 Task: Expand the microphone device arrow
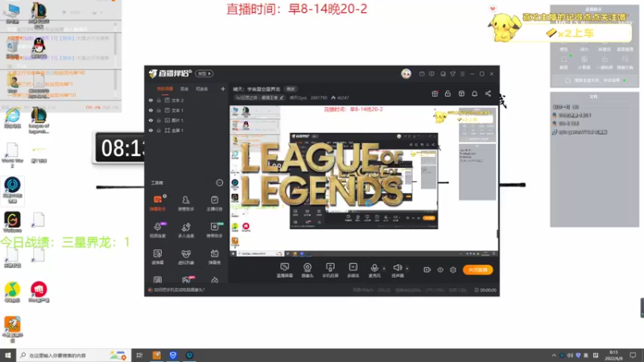click(384, 269)
